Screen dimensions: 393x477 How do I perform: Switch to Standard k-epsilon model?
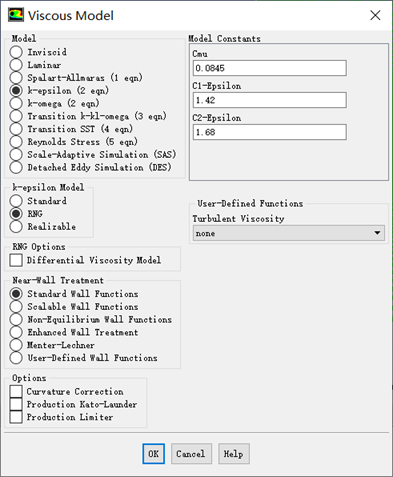click(16, 201)
